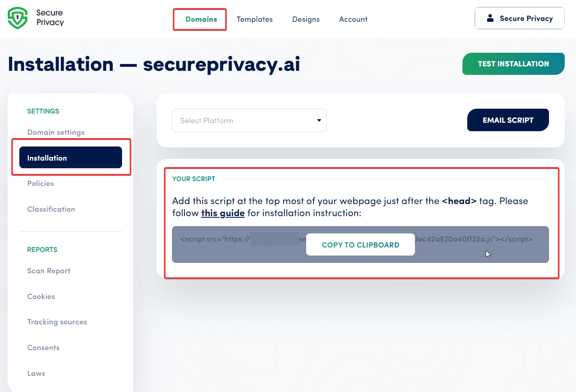Open the Consents report
Viewport: 576px width, 392px height.
tap(43, 348)
